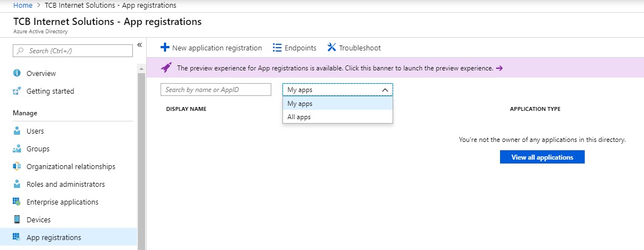
Task: Click the Troubleshoot wrench icon
Action: pyautogui.click(x=332, y=48)
